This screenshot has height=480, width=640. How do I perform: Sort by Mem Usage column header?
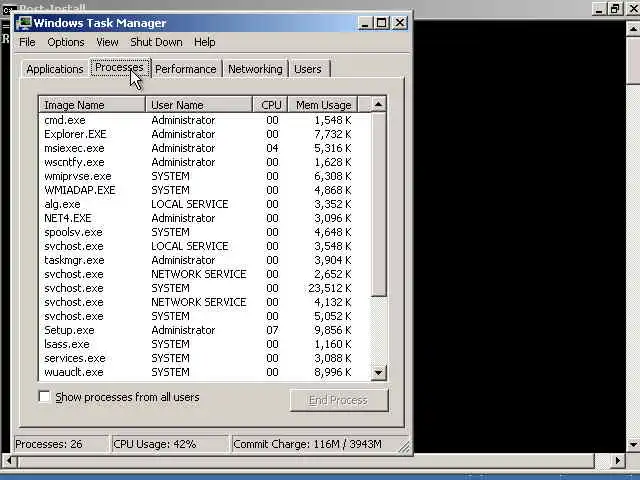tap(323, 105)
